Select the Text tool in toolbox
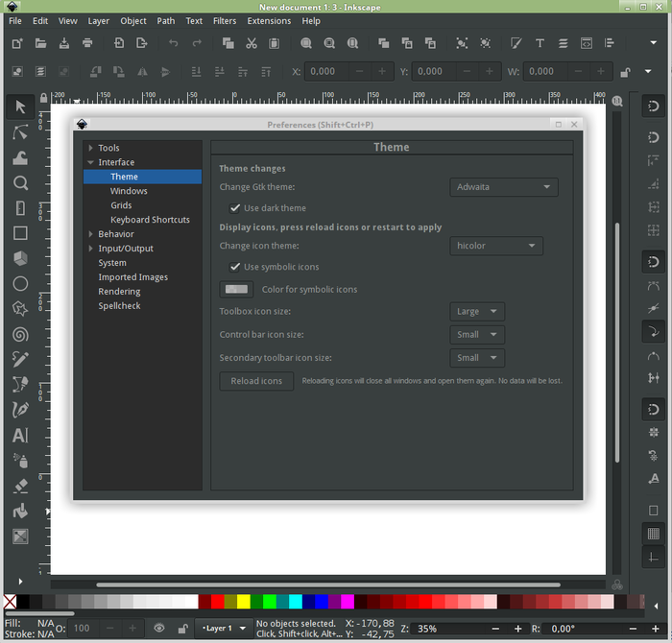 point(20,436)
